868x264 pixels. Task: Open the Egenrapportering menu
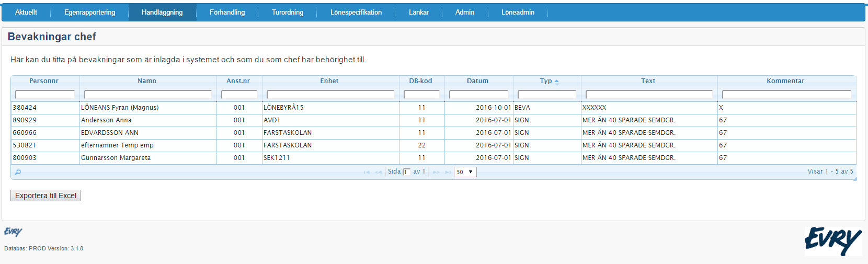(x=89, y=13)
